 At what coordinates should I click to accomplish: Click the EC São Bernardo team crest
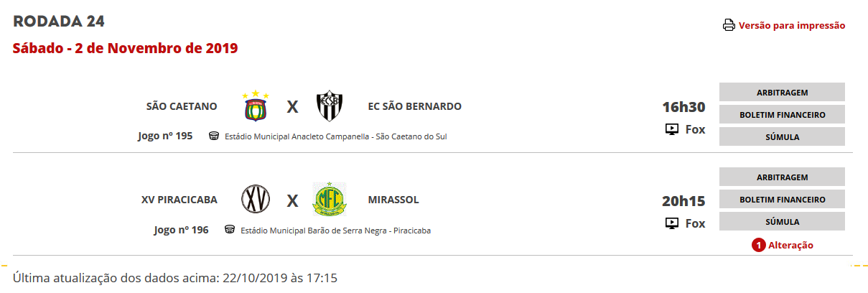coord(330,106)
